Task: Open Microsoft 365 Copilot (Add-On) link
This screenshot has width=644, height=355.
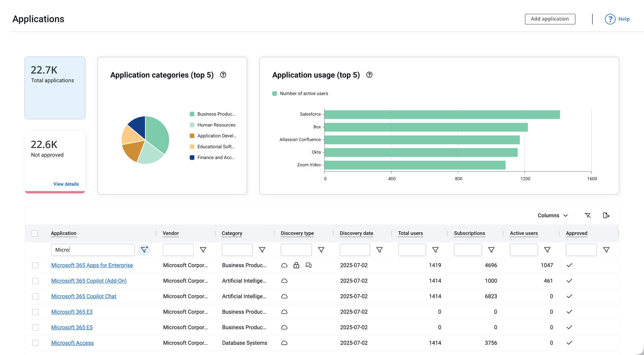Action: pos(89,281)
